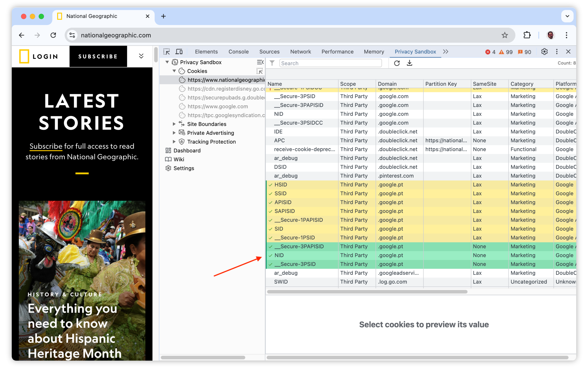Go back to previous page
The height and width of the screenshot is (368, 588).
coord(22,35)
